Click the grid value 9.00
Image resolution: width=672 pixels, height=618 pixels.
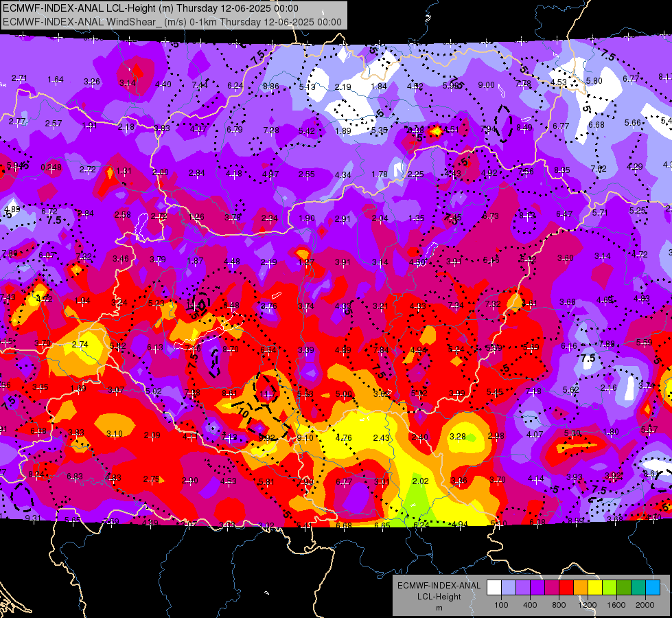point(487,85)
